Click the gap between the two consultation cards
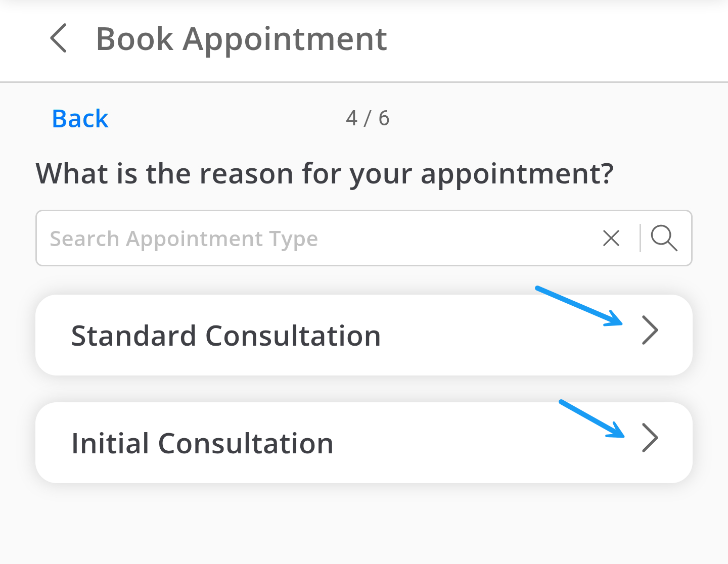The image size is (728, 564). [x=364, y=389]
